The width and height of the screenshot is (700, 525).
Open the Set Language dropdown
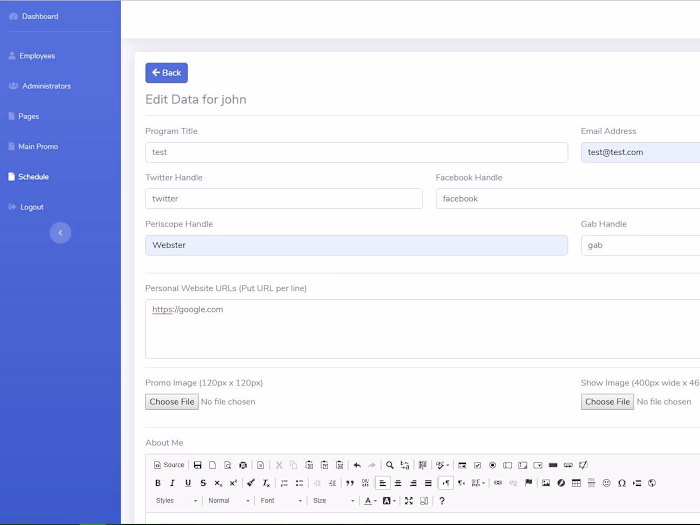(x=478, y=483)
